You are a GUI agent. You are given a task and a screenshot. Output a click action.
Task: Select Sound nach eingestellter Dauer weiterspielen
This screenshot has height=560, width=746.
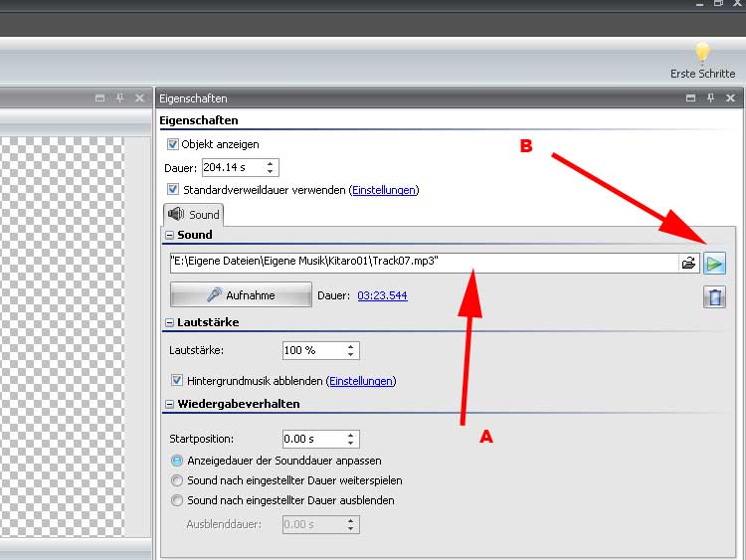pos(177,480)
